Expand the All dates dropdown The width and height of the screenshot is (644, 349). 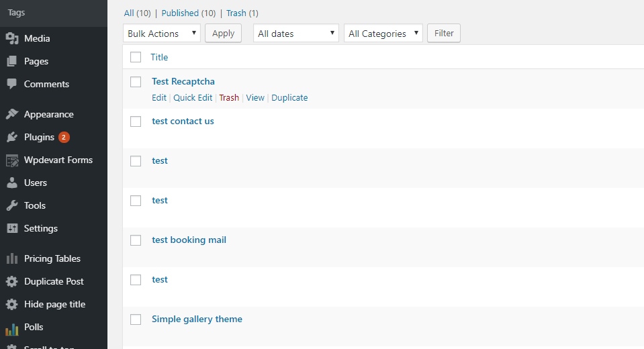[x=295, y=34]
